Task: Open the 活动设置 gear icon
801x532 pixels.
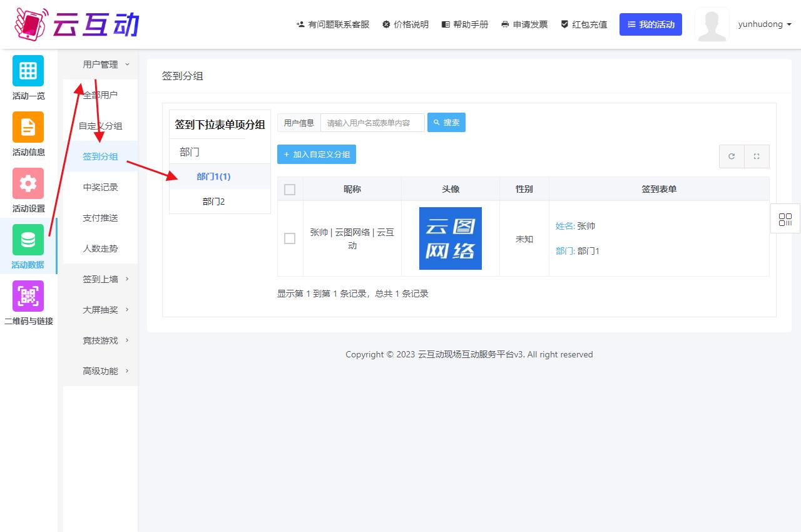Action: [x=28, y=183]
